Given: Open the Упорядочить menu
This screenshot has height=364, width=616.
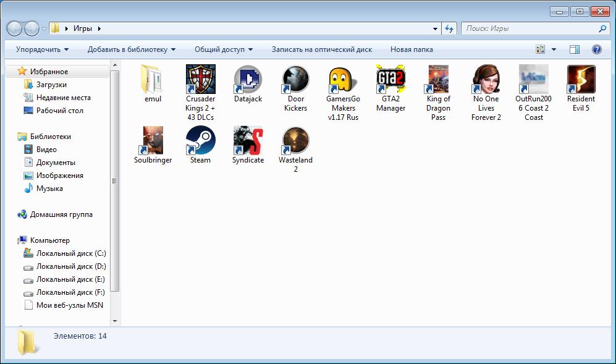Looking at the screenshot, I should [x=43, y=49].
